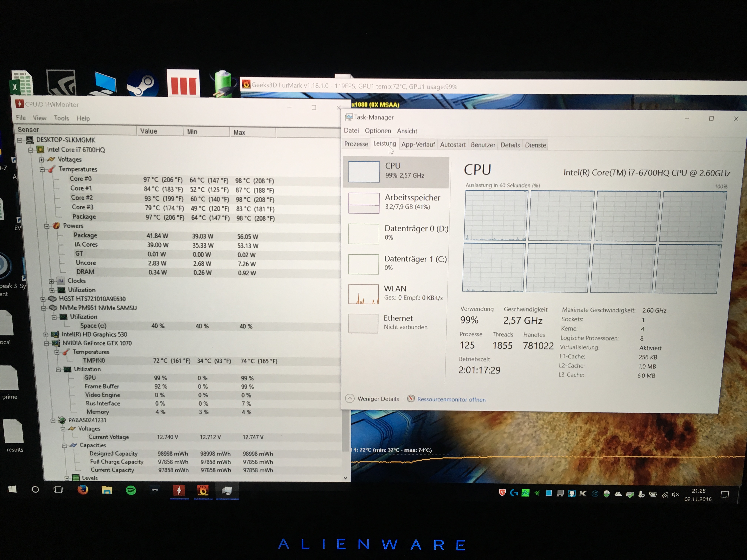Viewport: 747px width, 560px height.
Task: Open the Ansicht menu in Task Manager
Action: (x=407, y=131)
